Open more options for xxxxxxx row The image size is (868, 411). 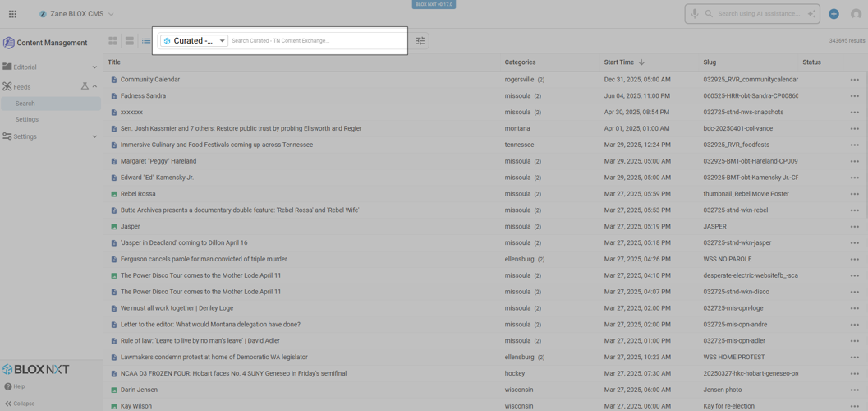[855, 113]
